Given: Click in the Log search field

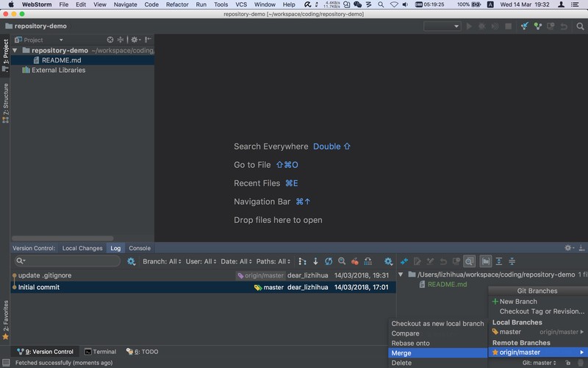Looking at the screenshot, I should point(68,261).
